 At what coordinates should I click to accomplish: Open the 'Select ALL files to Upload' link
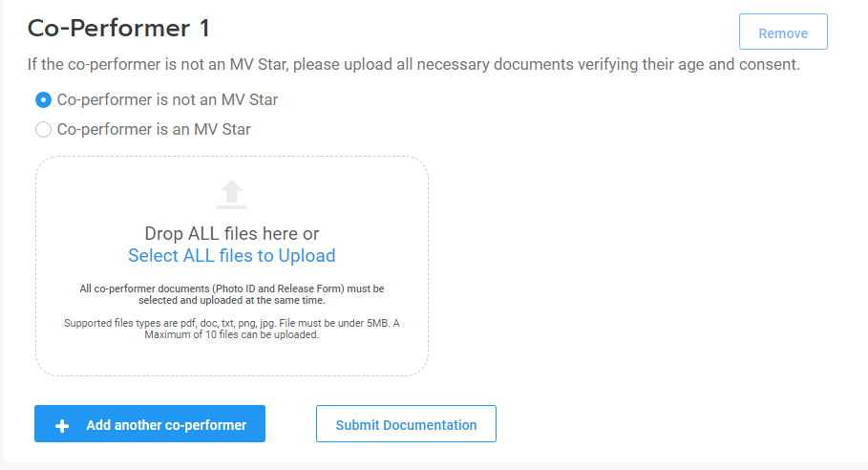click(x=231, y=256)
